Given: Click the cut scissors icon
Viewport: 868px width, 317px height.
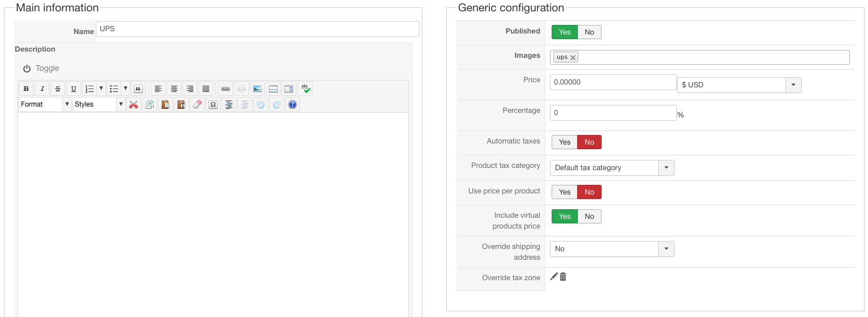Looking at the screenshot, I should click(134, 104).
